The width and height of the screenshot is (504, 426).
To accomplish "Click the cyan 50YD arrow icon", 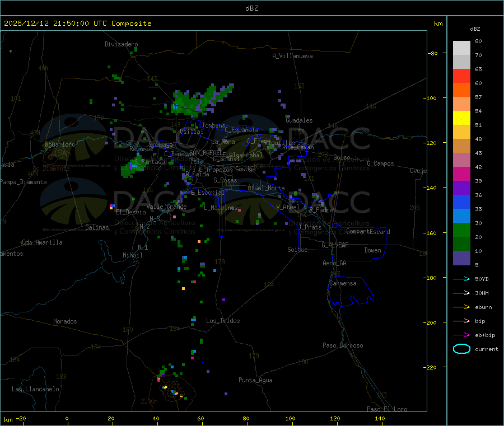I will (x=461, y=279).
